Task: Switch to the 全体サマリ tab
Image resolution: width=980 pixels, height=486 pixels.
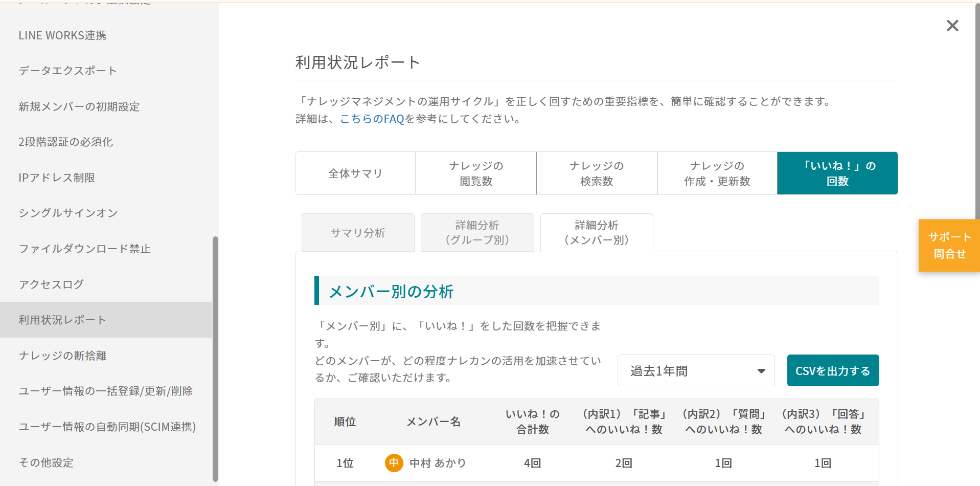Action: (x=355, y=173)
